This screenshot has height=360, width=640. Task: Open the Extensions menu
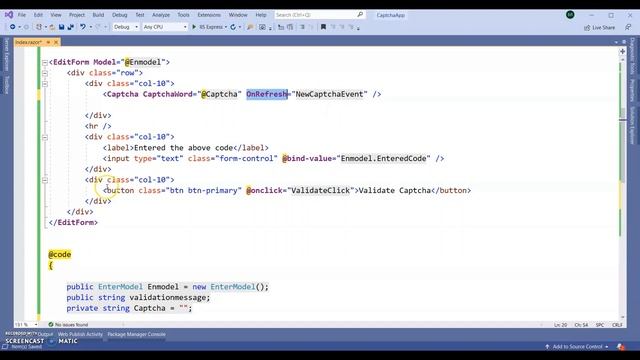pos(209,15)
